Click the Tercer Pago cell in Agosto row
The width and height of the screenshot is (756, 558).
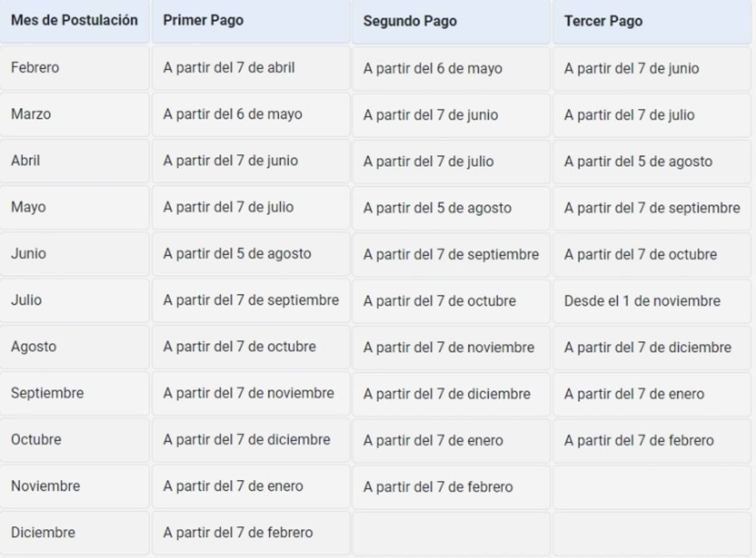[x=648, y=348]
